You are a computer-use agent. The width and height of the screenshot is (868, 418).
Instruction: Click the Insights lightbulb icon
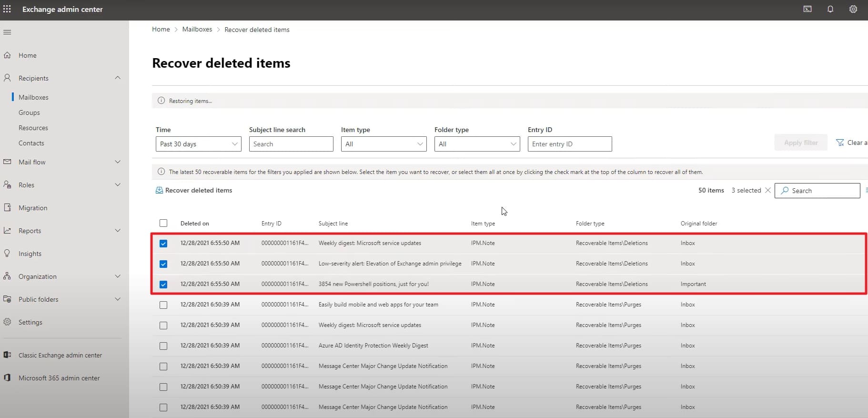(x=7, y=254)
